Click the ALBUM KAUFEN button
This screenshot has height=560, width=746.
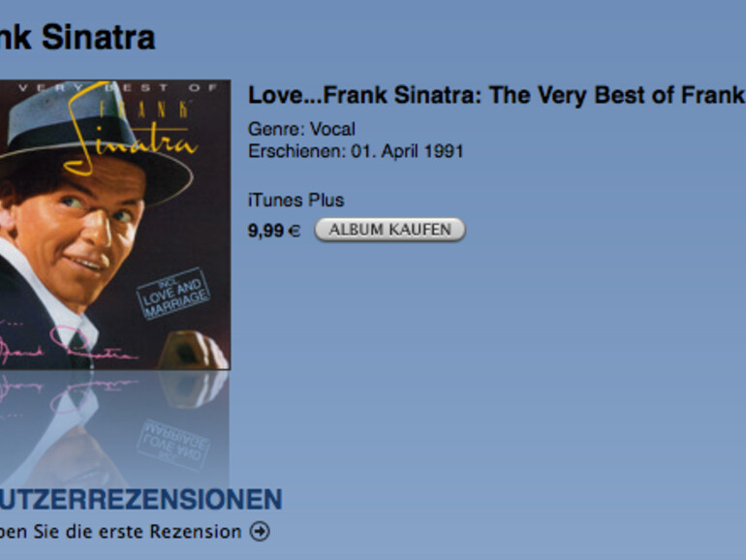tap(389, 230)
